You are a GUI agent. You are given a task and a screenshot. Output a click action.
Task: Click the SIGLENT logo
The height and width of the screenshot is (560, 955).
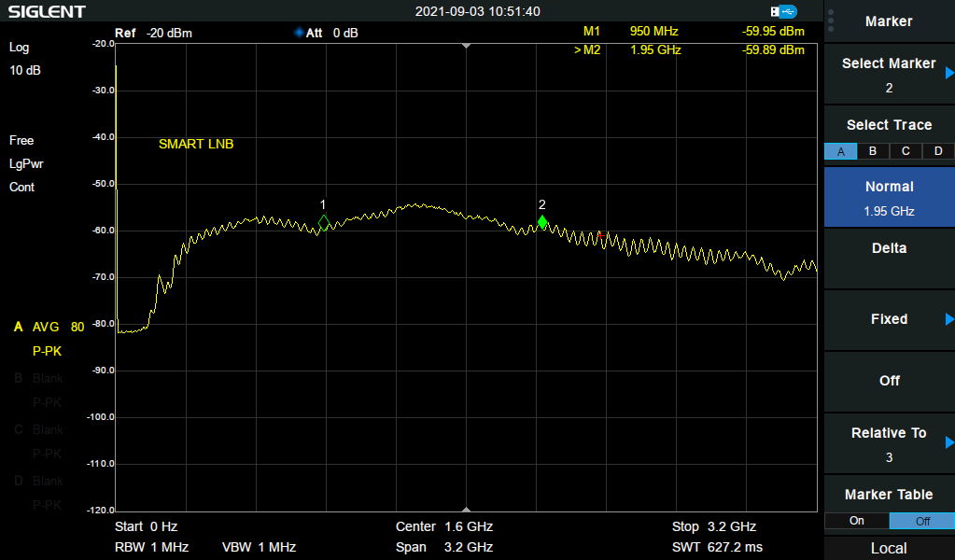47,11
